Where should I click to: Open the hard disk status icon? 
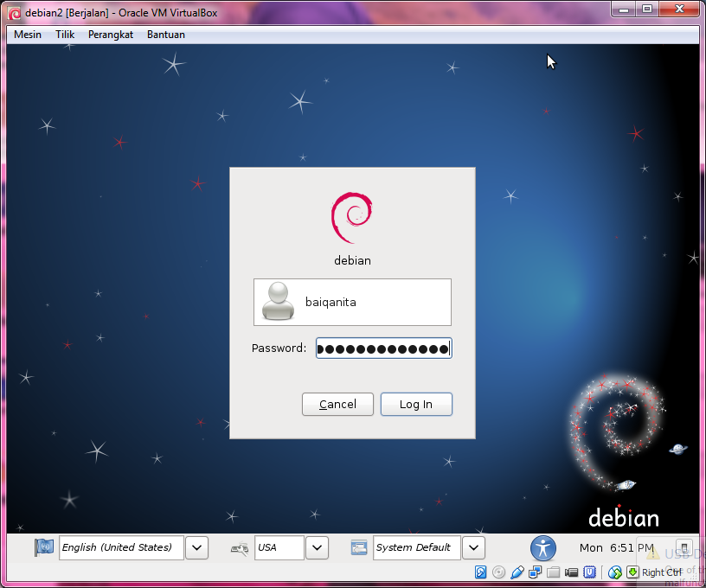point(481,572)
